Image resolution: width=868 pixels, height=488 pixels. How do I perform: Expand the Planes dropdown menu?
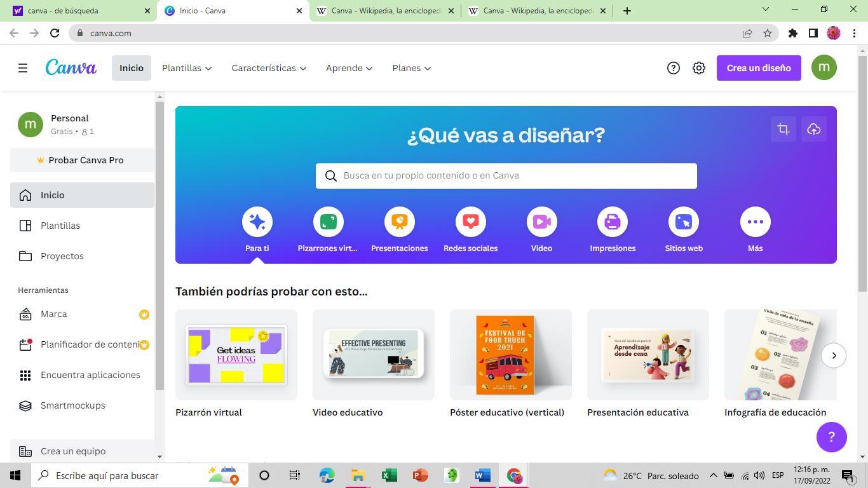412,68
